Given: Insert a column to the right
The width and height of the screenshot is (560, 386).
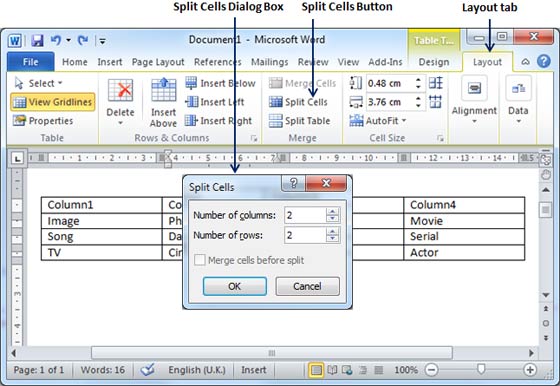Looking at the screenshot, I should [218, 121].
